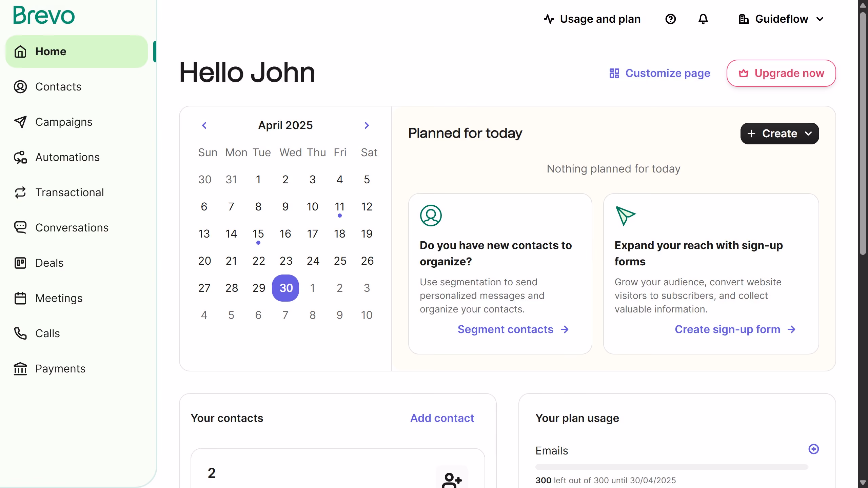Click the "Hello John" greeting
The image size is (868, 488).
tap(247, 73)
